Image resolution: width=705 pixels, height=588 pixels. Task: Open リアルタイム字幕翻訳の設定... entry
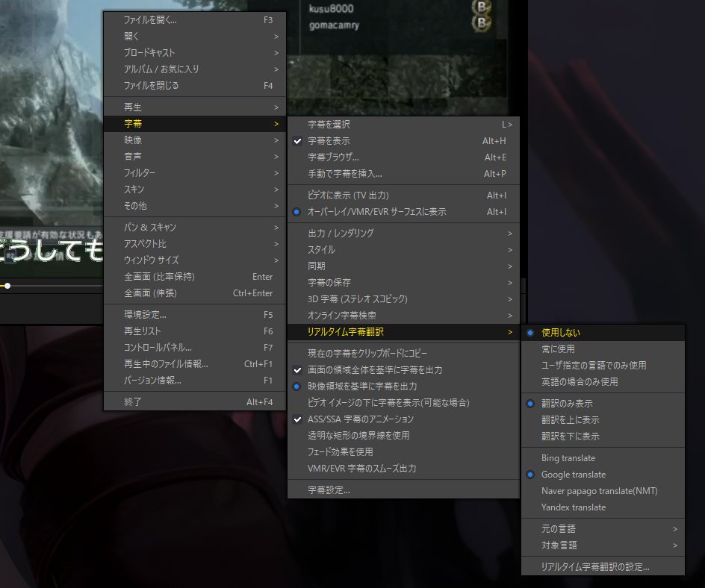click(x=603, y=567)
